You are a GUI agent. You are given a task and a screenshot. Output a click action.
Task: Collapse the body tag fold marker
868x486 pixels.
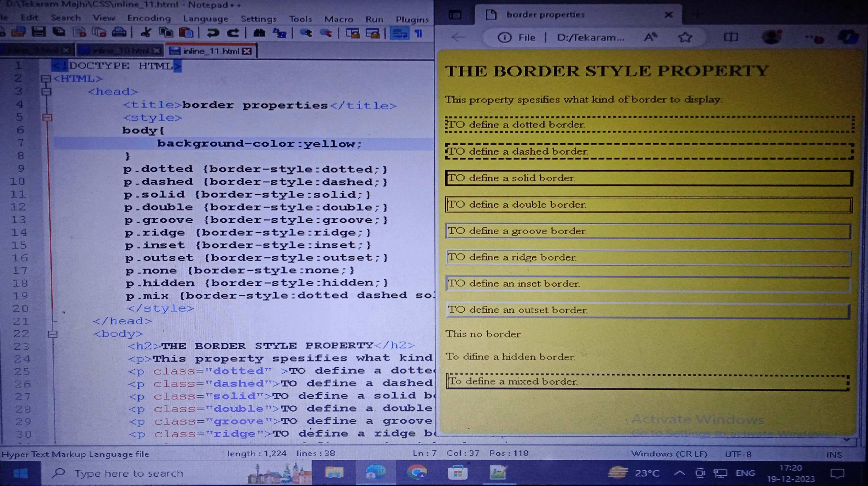click(53, 334)
